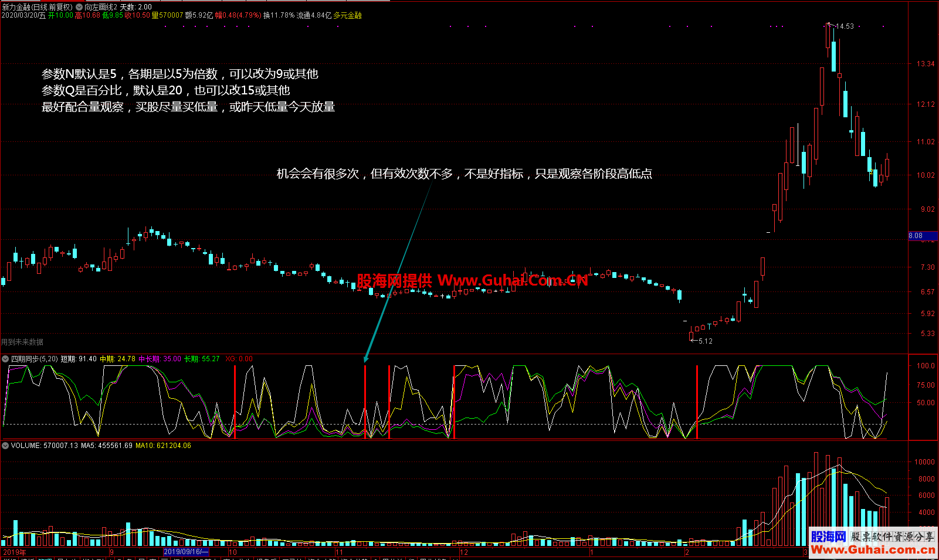Click the change value 幅0.48(4.79%)
This screenshot has width=939, height=560.
(x=238, y=15)
